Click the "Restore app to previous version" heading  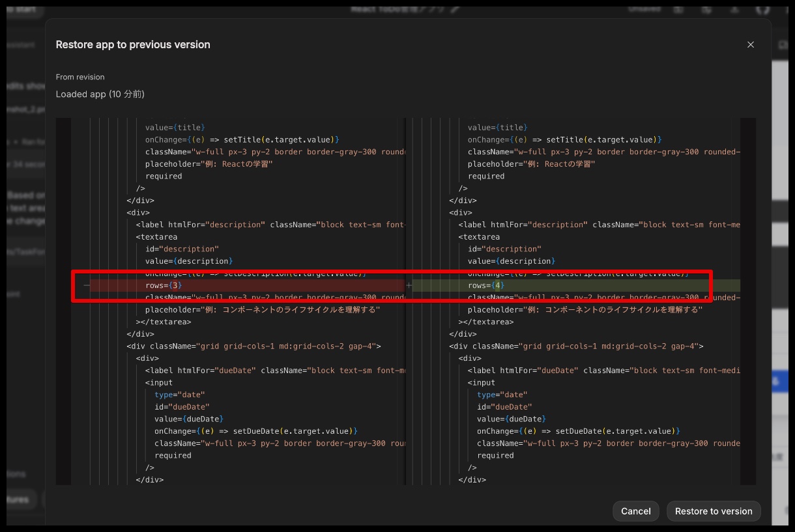point(133,45)
